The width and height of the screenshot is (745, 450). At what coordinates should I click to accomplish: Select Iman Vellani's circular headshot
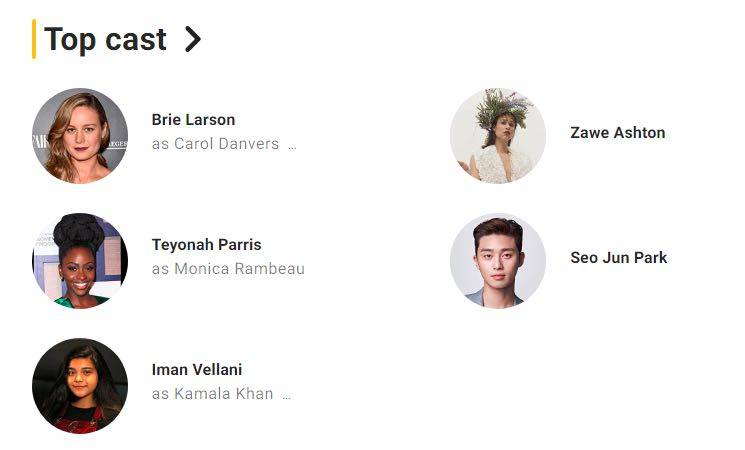click(x=80, y=386)
